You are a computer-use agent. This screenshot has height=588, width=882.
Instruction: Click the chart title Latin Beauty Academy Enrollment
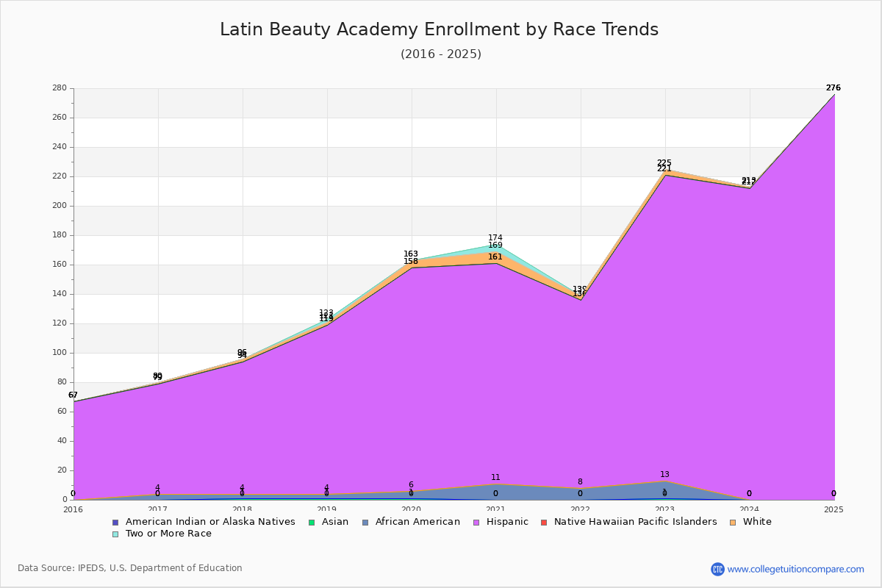(440, 29)
